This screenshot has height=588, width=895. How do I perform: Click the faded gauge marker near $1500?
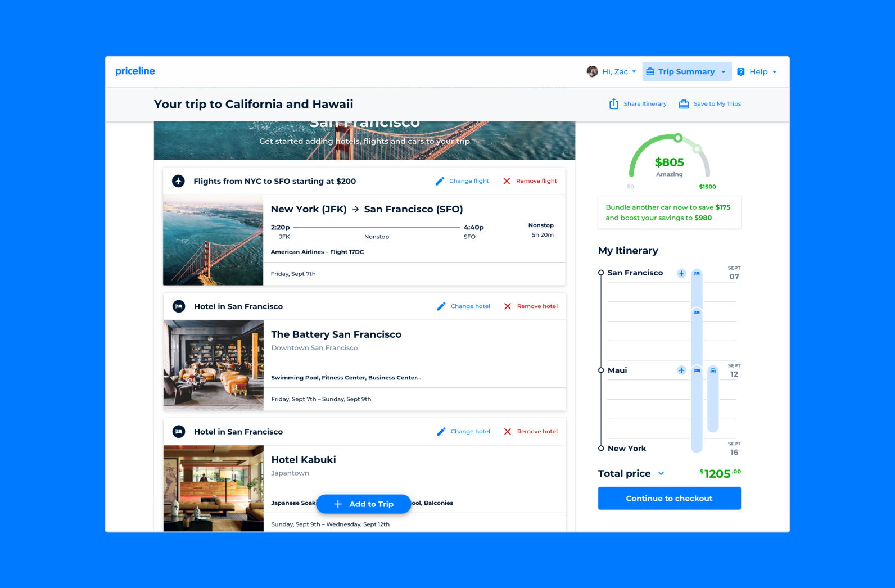697,149
